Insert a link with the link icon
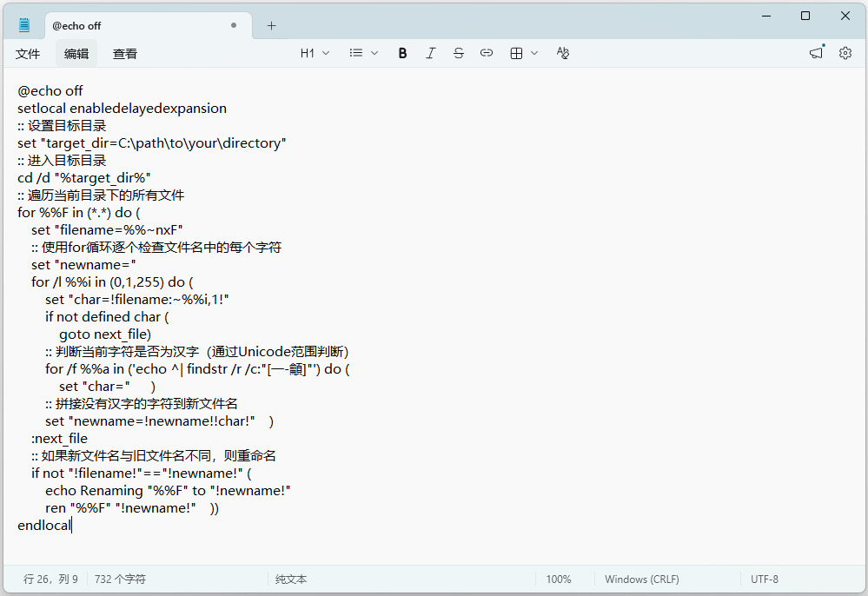 pyautogui.click(x=486, y=53)
